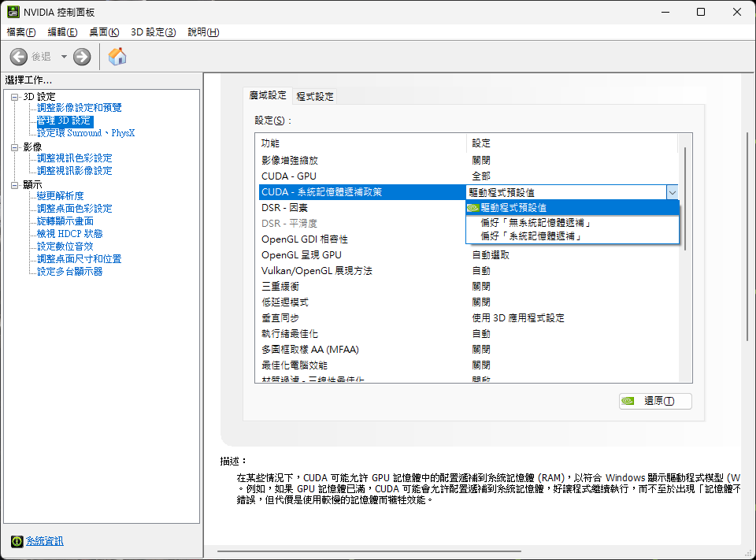This screenshot has width=756, height=560.
Task: Open the 桌面(K) menu
Action: (104, 32)
